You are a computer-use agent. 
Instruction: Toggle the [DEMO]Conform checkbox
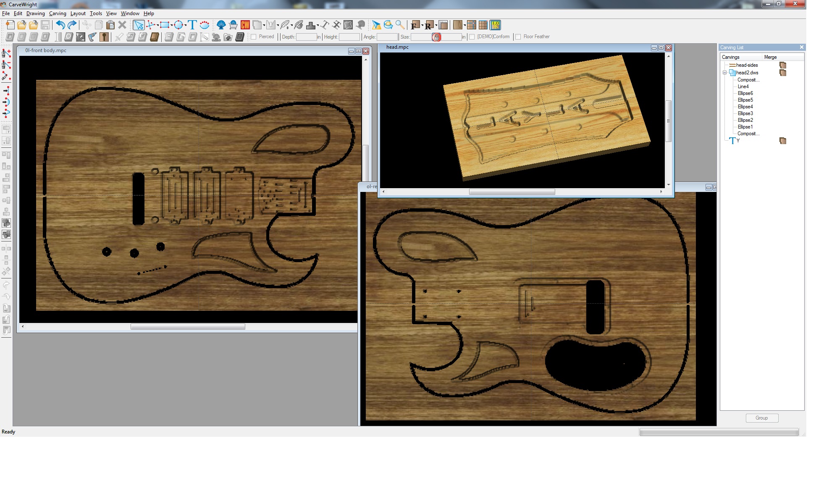pos(472,37)
